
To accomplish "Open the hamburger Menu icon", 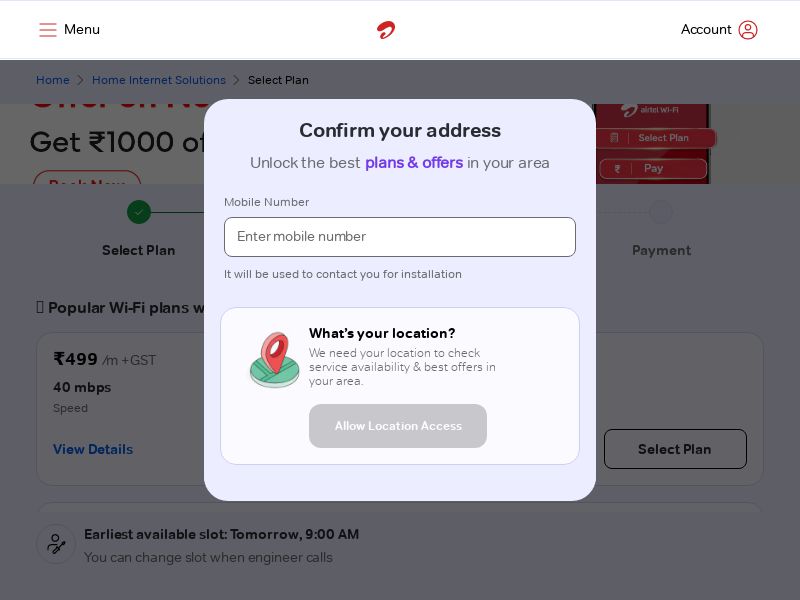I will coord(48,30).
